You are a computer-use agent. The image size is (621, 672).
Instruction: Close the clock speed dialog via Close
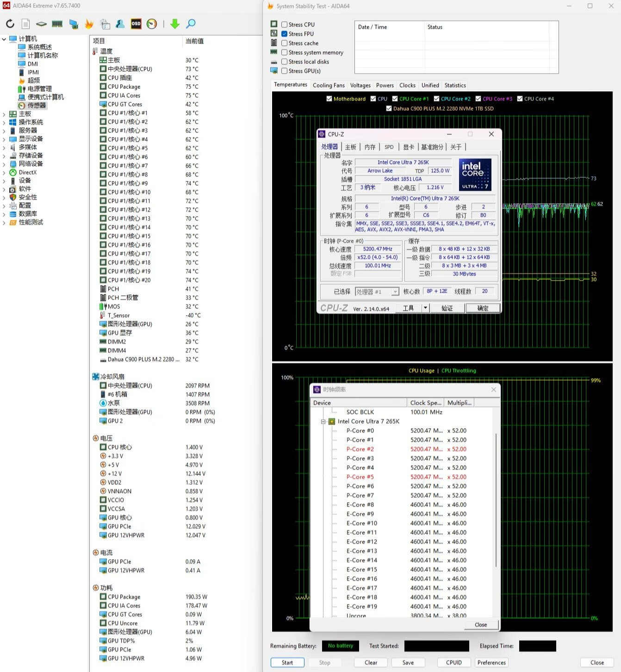point(481,624)
